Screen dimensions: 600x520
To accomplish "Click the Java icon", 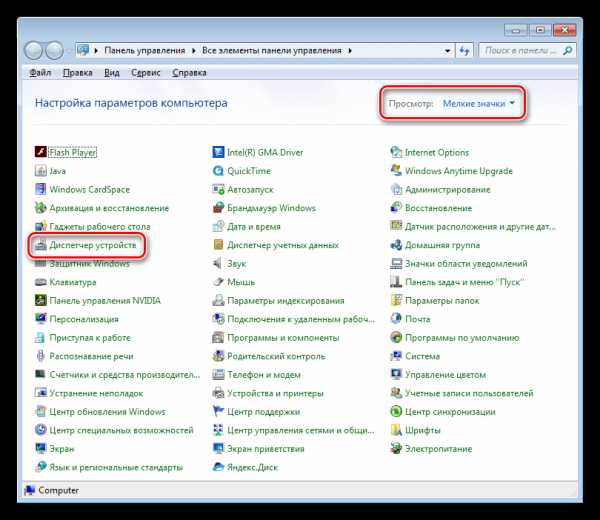I will tap(40, 171).
